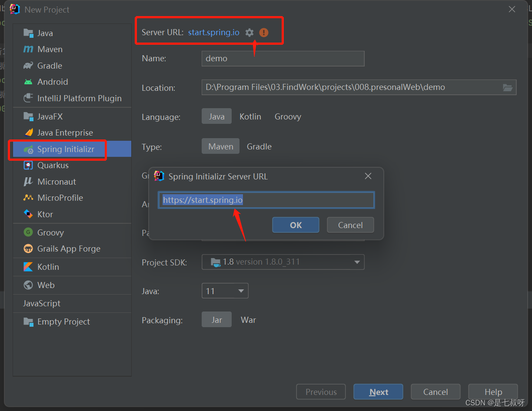This screenshot has height=411, width=532.
Task: Choose Gradle project type
Action: click(259, 146)
